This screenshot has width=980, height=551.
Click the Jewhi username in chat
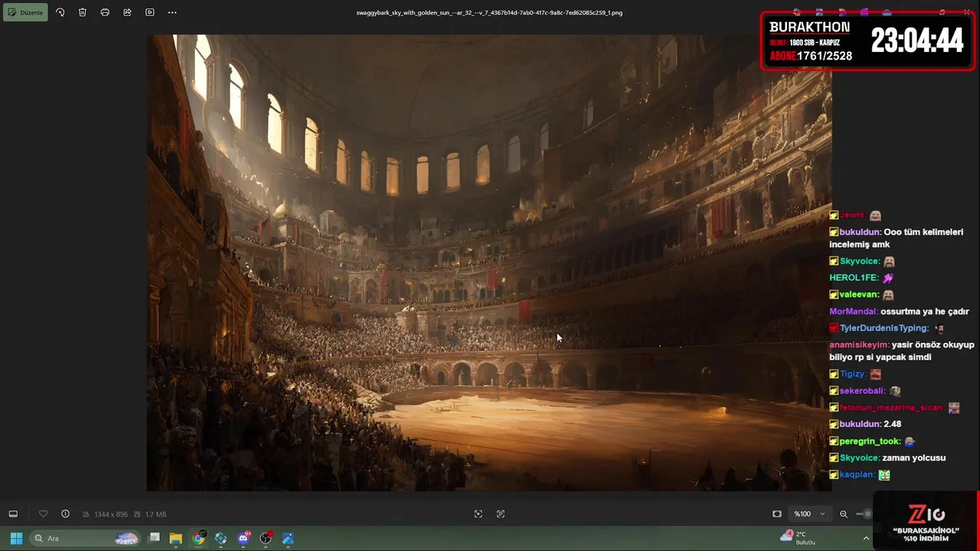click(x=852, y=216)
